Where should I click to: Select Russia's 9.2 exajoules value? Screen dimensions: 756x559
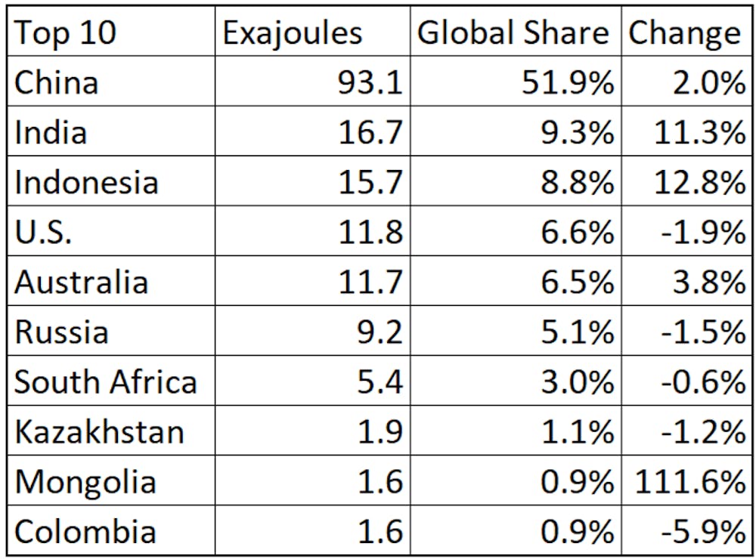(312, 331)
